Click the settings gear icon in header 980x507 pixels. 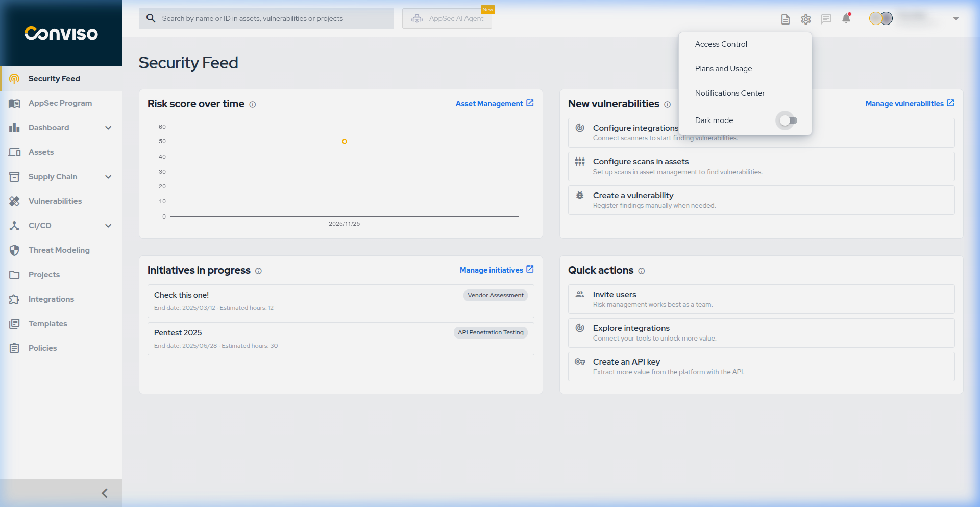point(805,19)
